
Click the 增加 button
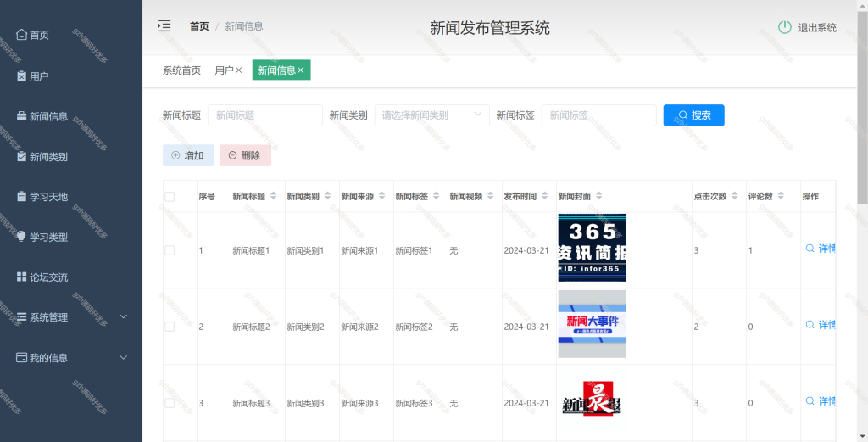[188, 155]
